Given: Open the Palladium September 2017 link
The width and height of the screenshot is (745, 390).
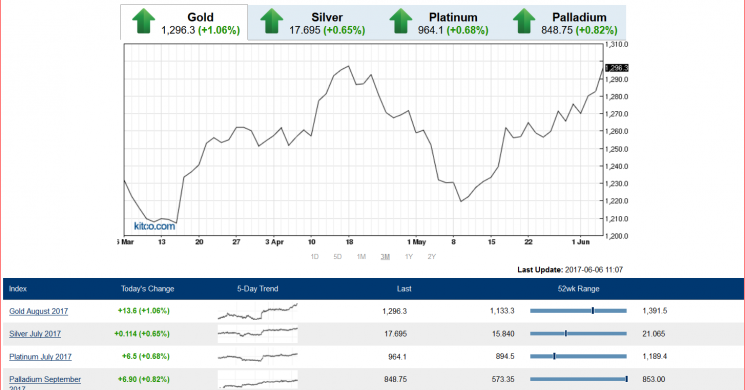Looking at the screenshot, I should [x=45, y=383].
